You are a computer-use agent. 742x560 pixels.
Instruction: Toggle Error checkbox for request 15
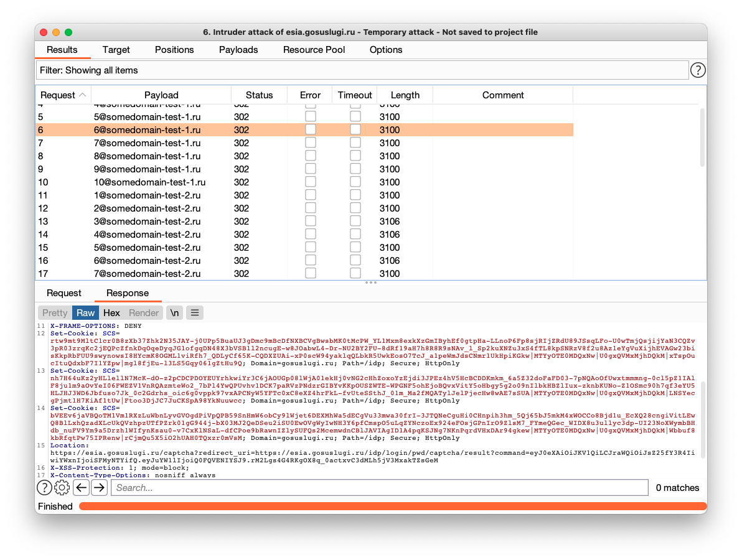point(311,248)
